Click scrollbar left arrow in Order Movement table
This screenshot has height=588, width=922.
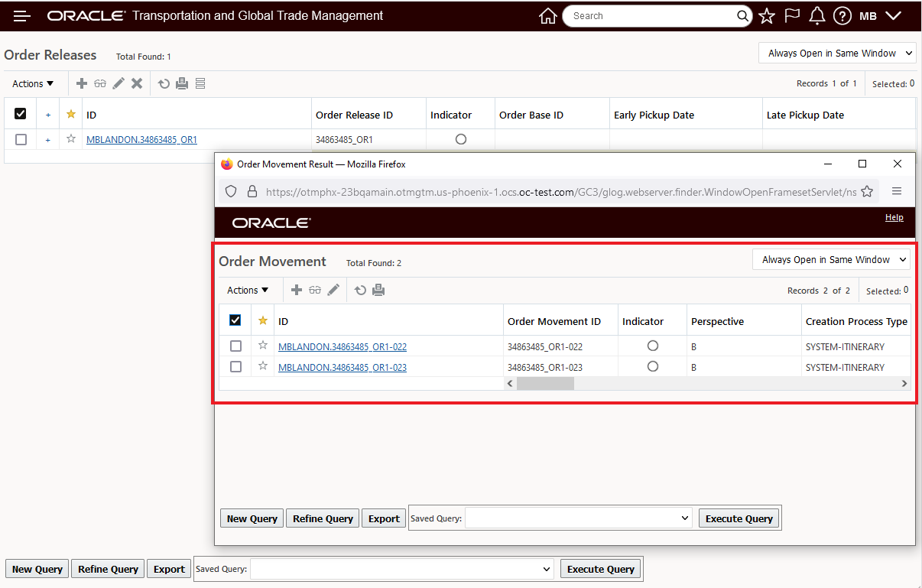(510, 383)
